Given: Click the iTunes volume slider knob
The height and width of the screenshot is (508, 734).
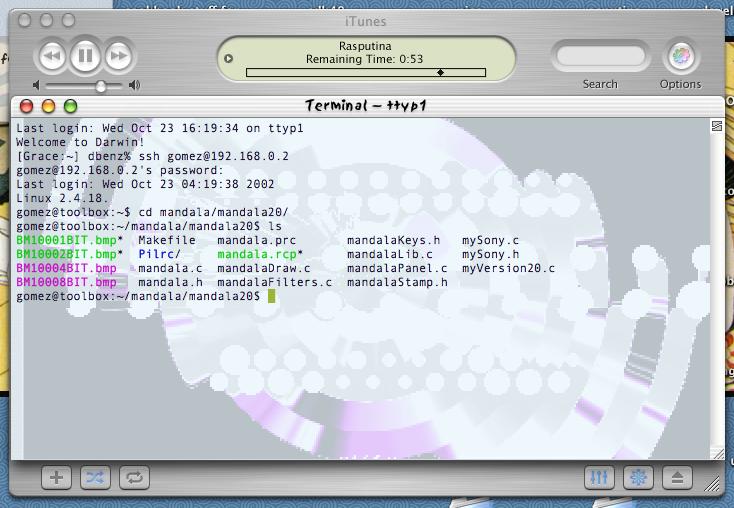Looking at the screenshot, I should [101, 86].
